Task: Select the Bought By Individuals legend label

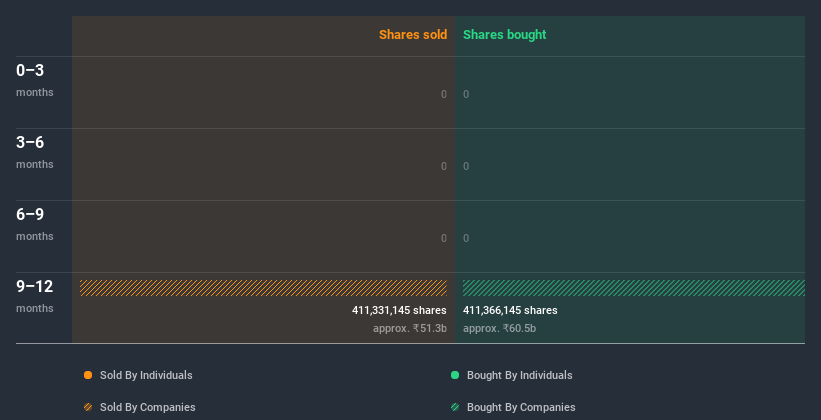Action: [519, 375]
